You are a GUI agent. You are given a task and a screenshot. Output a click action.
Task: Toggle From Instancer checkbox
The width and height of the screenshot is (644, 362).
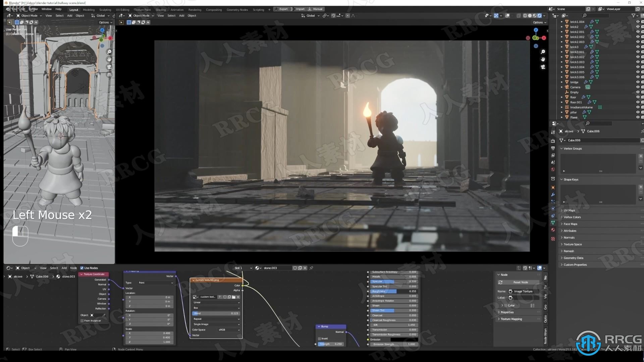(82, 321)
